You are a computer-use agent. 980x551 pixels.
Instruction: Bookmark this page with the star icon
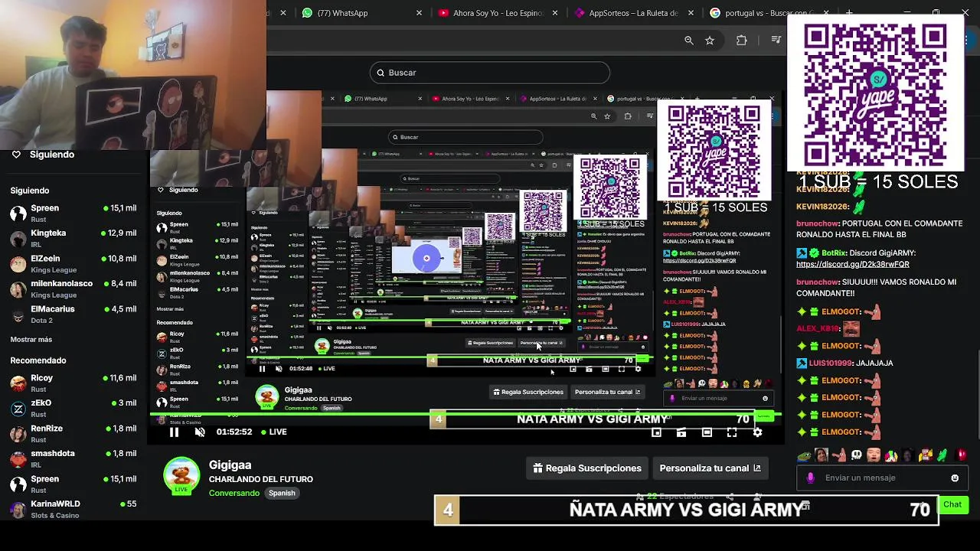[710, 41]
